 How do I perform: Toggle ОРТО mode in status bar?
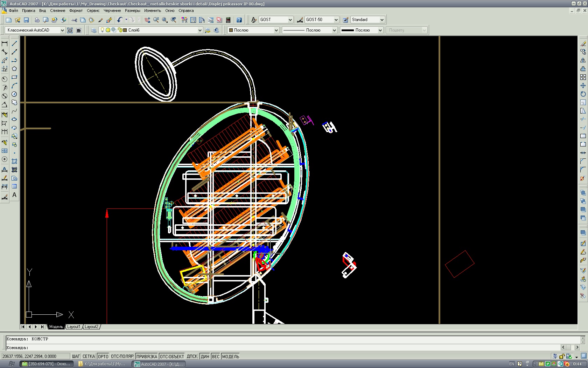point(103,356)
